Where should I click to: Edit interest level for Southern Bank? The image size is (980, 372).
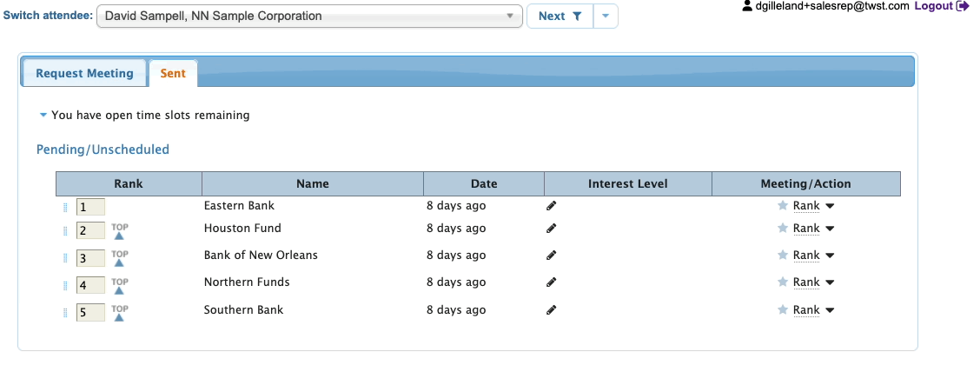551,310
